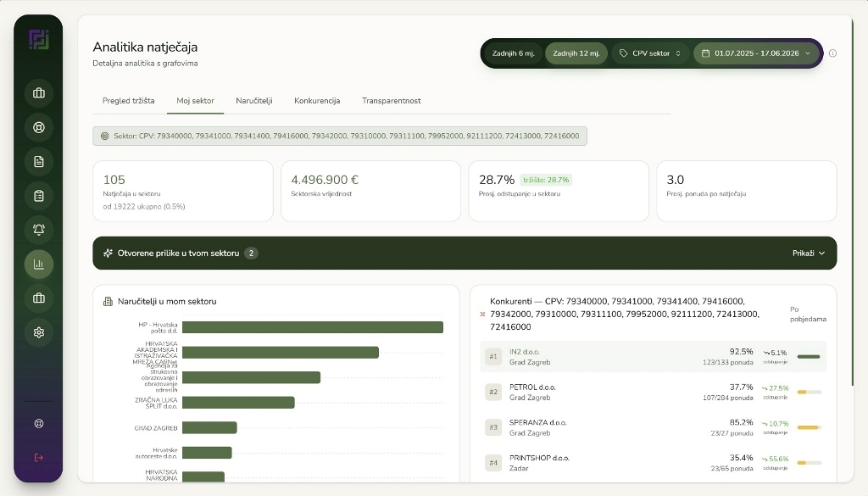Select Zadnjih 6 mj. period

coord(513,53)
